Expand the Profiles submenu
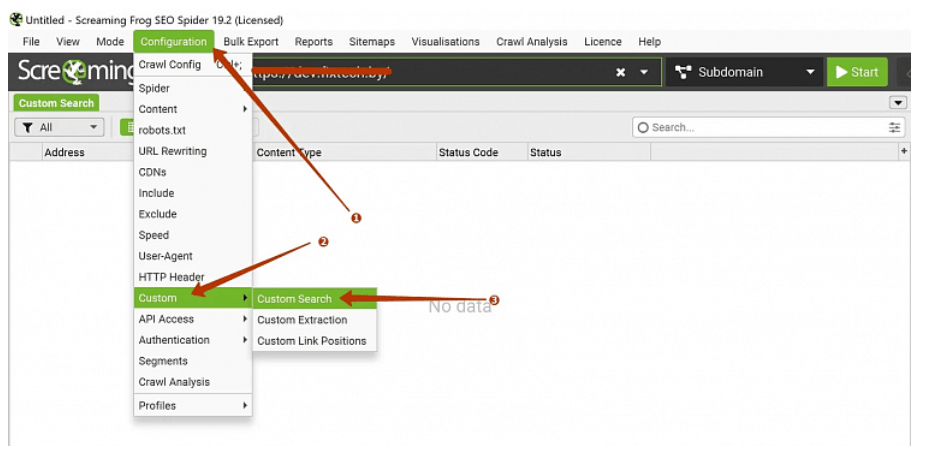The image size is (941, 472). click(x=192, y=406)
